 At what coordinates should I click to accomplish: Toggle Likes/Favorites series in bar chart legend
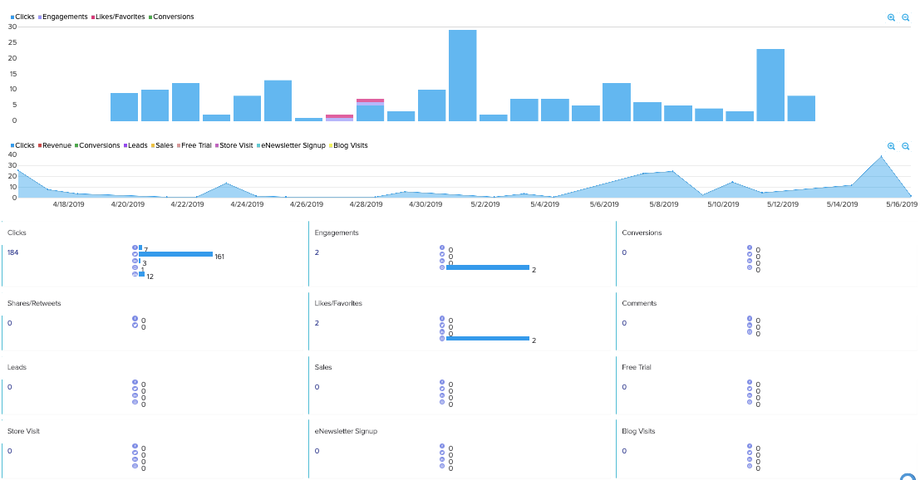click(x=118, y=17)
